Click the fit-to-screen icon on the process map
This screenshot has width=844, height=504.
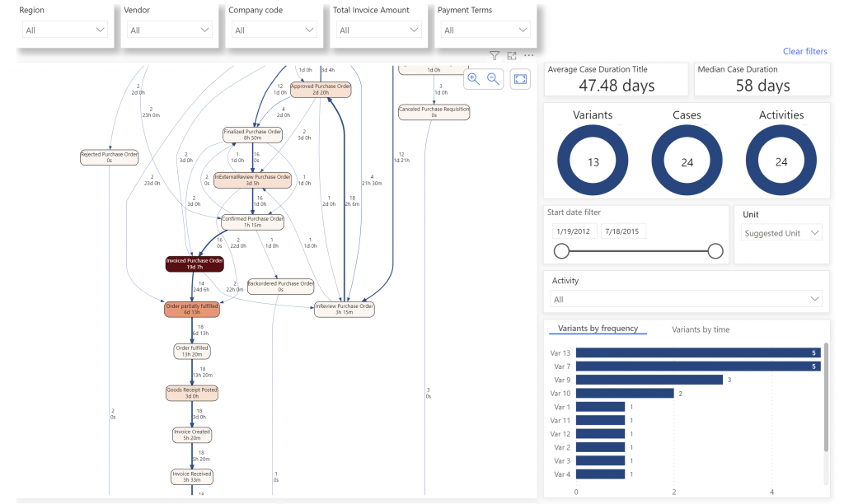pos(520,78)
